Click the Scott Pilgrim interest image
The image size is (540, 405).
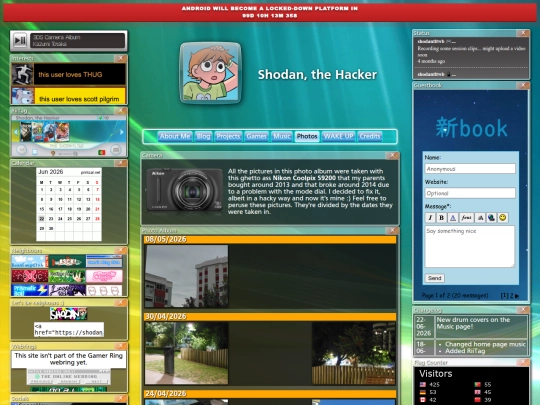coord(23,96)
